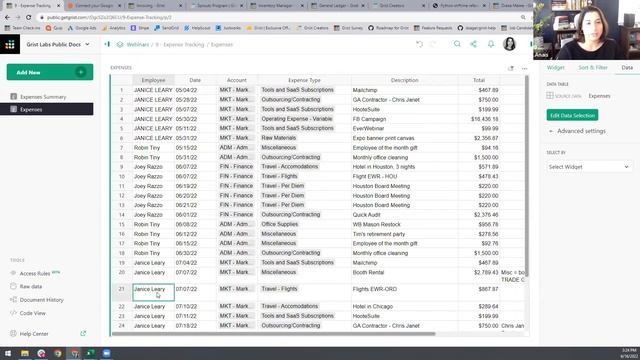Open the Select Widget dropdown

589,167
